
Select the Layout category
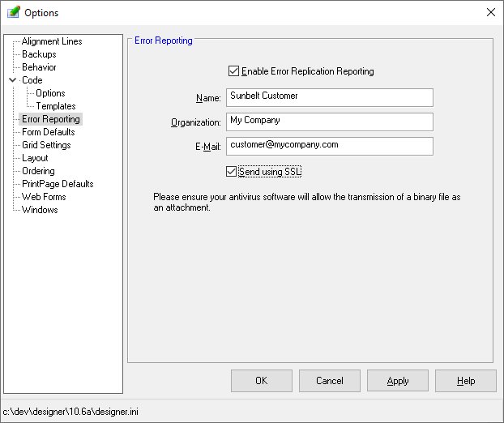(x=35, y=158)
